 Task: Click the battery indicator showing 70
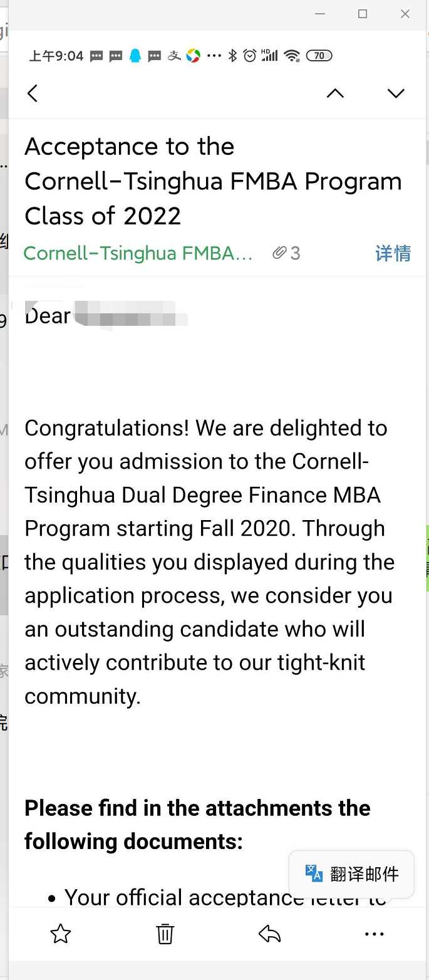319,56
